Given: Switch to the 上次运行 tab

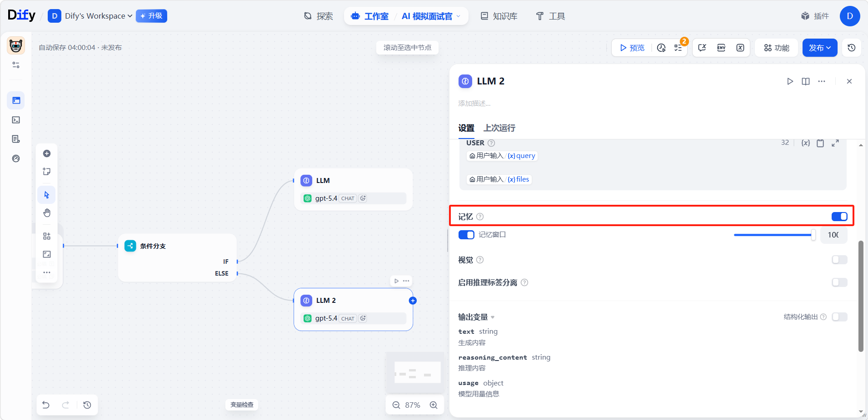Looking at the screenshot, I should 499,128.
